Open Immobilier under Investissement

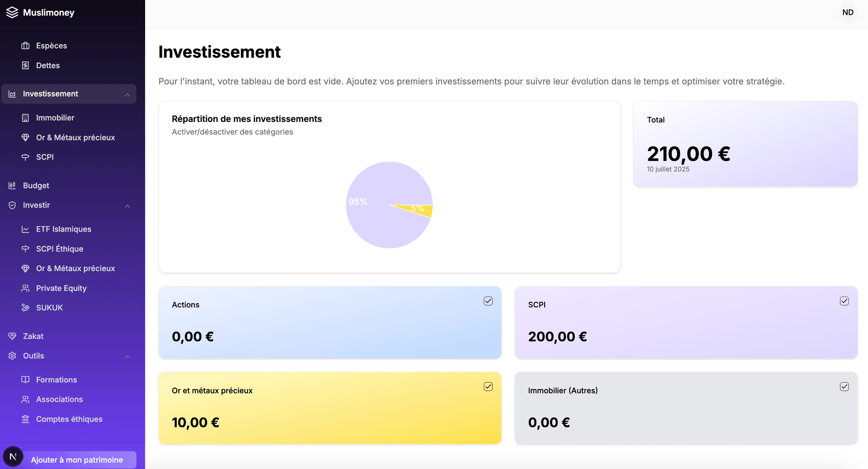[x=55, y=118]
